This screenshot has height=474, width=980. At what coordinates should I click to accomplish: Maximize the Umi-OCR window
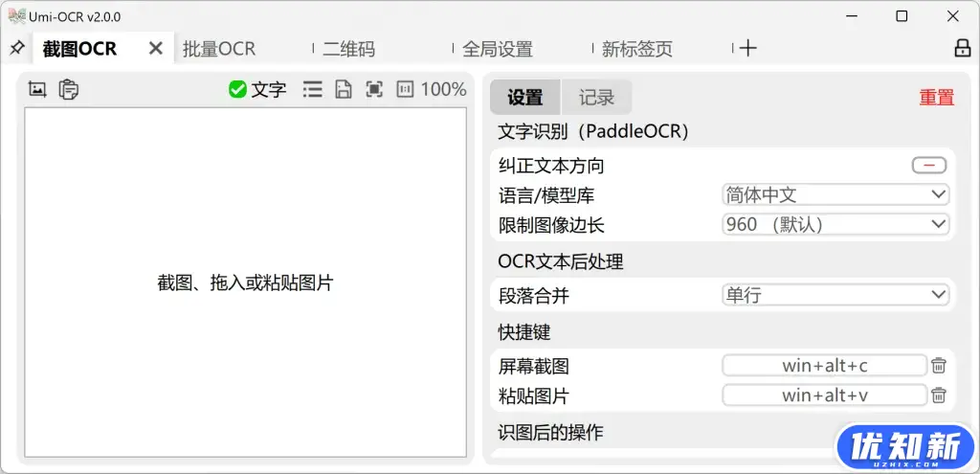tap(902, 17)
